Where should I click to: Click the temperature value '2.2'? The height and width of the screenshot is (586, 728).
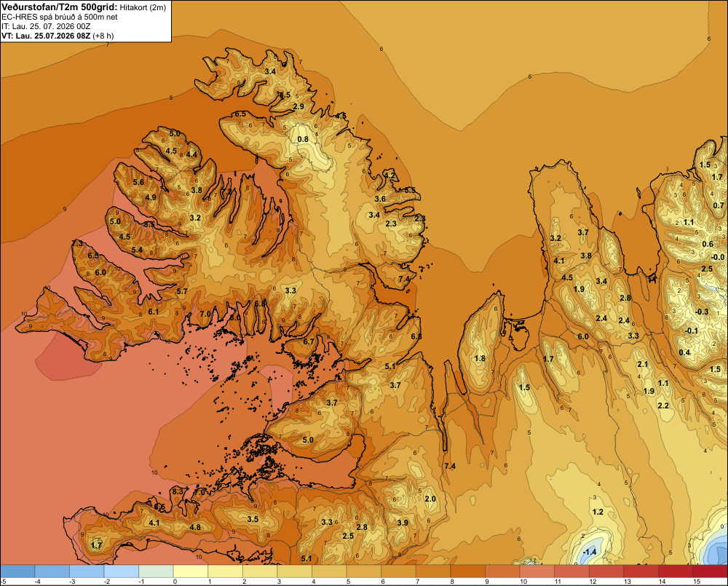click(663, 405)
